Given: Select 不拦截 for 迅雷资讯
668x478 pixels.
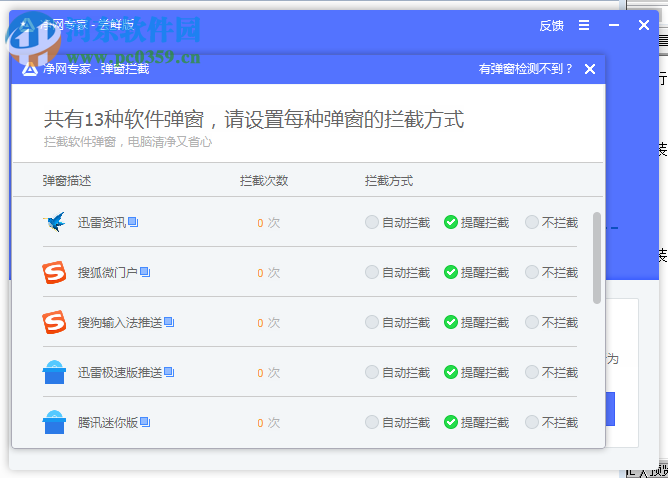Looking at the screenshot, I should point(551,222).
